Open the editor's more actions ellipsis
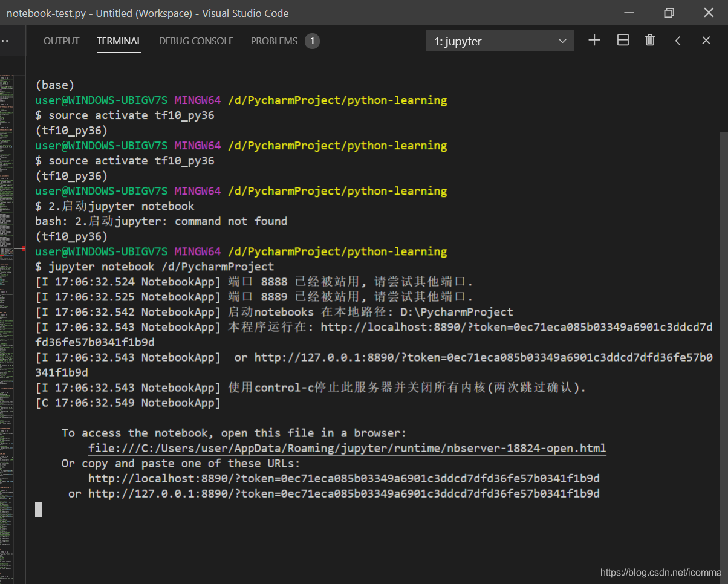The width and height of the screenshot is (728, 584). coord(5,41)
